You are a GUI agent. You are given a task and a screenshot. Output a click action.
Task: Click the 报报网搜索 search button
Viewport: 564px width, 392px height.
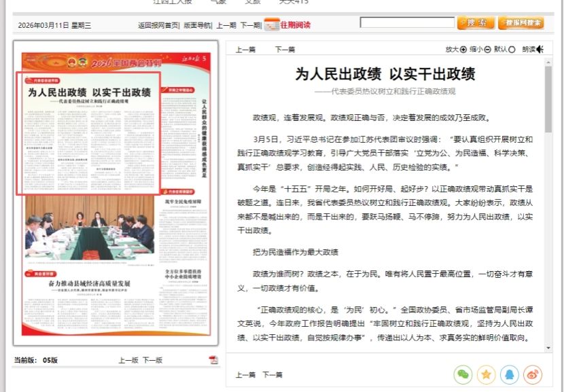point(521,23)
